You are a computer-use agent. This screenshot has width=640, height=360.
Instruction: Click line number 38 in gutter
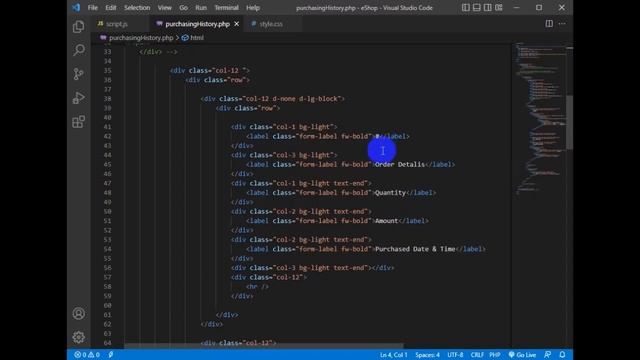[107, 98]
